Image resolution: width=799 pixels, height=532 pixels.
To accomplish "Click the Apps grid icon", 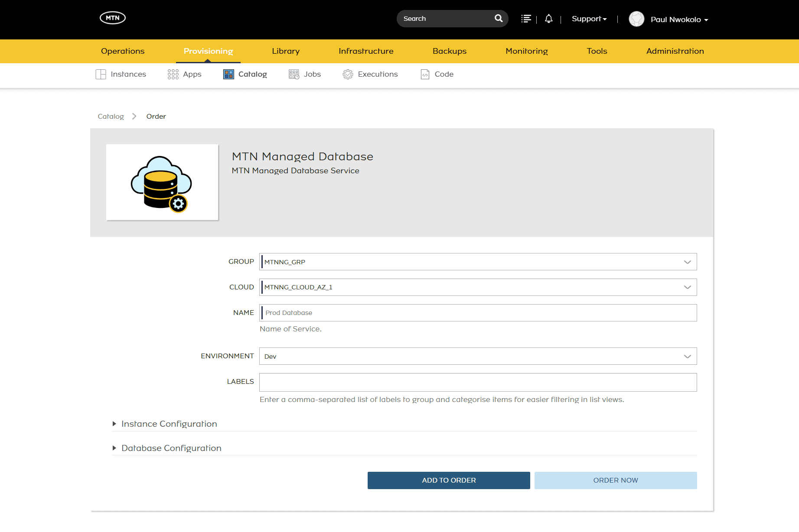I will [173, 74].
